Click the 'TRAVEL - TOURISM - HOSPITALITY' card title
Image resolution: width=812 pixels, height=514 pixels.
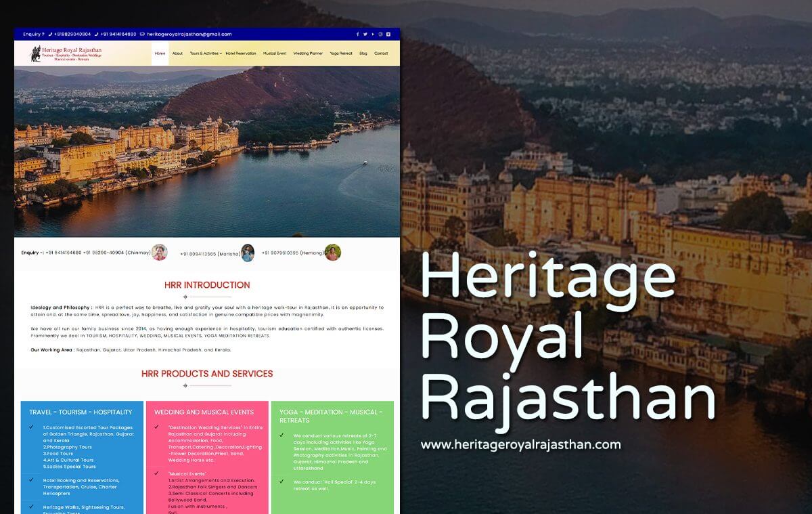[81, 412]
